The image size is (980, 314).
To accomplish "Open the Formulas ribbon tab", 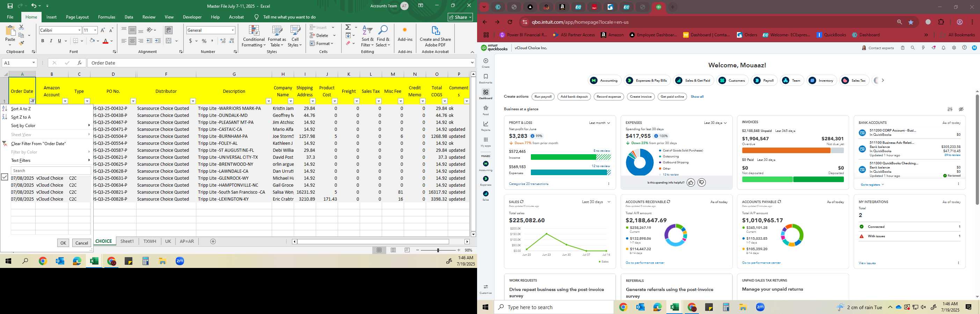I will [x=107, y=17].
